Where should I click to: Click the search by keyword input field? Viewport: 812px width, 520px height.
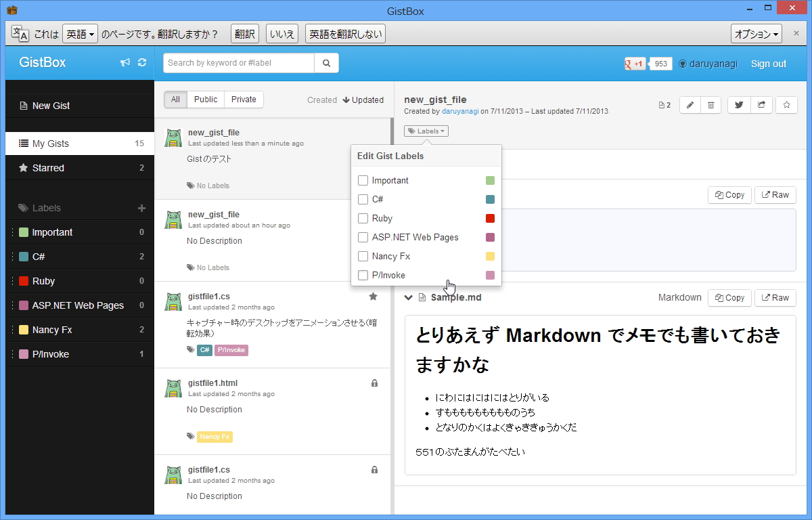[x=239, y=63]
